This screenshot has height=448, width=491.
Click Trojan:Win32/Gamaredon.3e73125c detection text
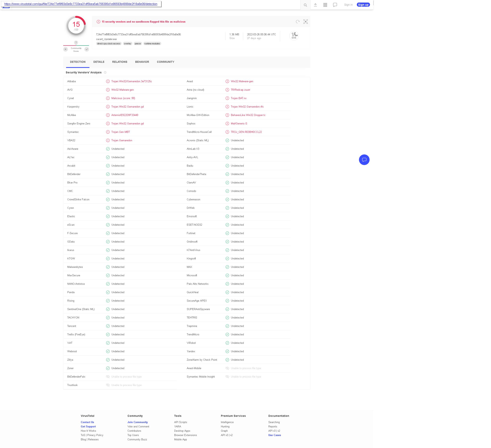click(x=131, y=81)
